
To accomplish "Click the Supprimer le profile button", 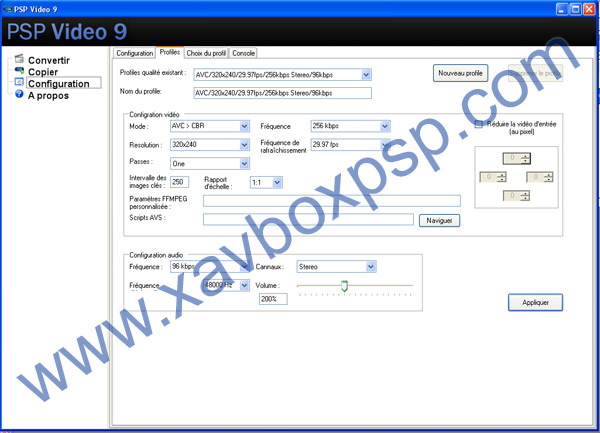I will click(535, 73).
